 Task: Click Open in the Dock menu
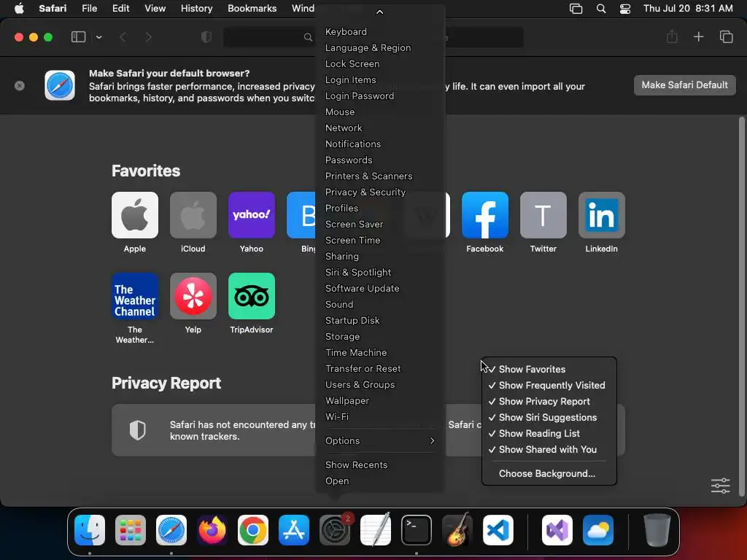click(379, 481)
